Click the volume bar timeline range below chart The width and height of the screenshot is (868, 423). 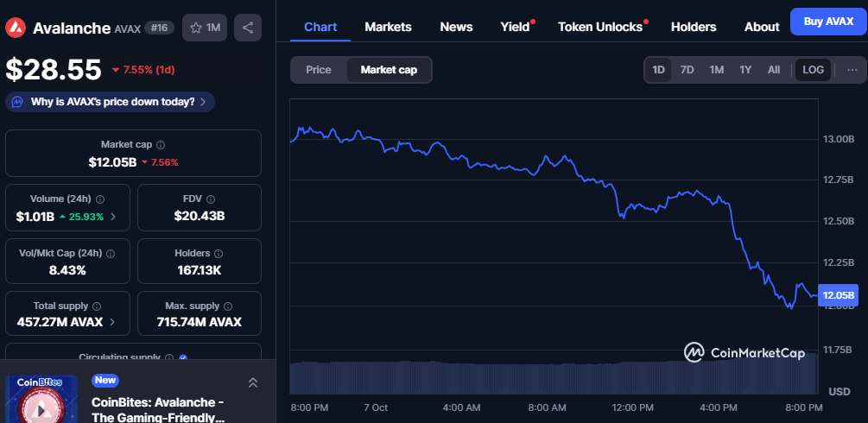[553, 376]
